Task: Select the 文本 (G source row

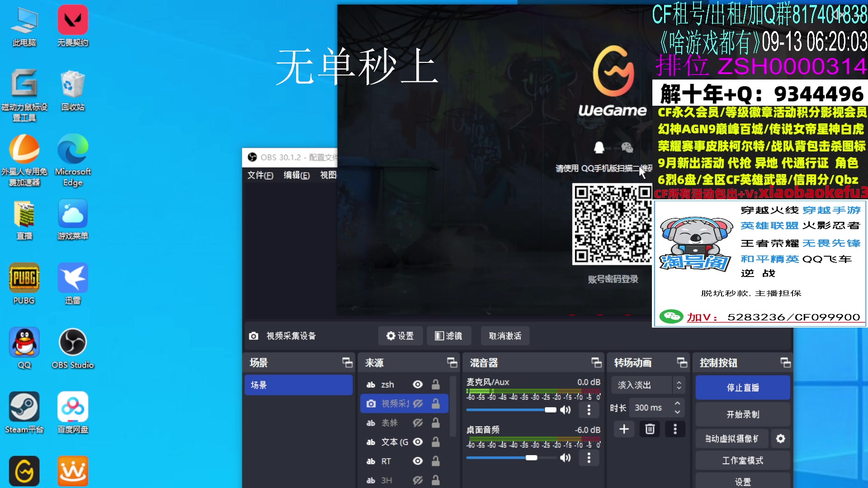Action: (404, 442)
